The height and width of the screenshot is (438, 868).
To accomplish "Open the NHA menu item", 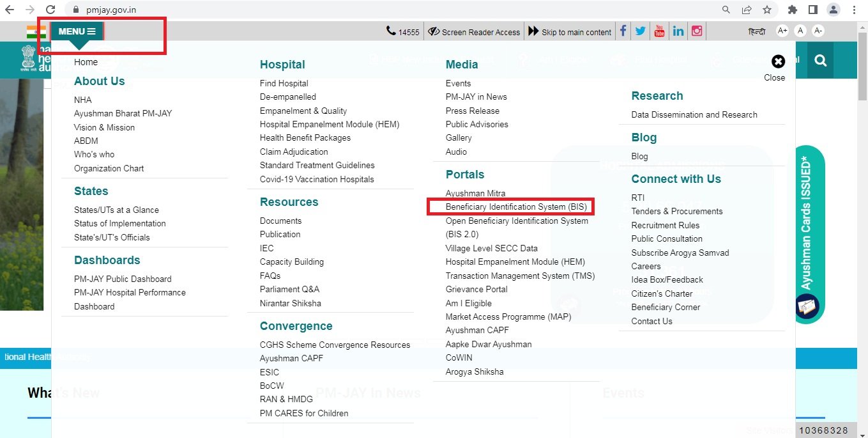I will point(83,100).
